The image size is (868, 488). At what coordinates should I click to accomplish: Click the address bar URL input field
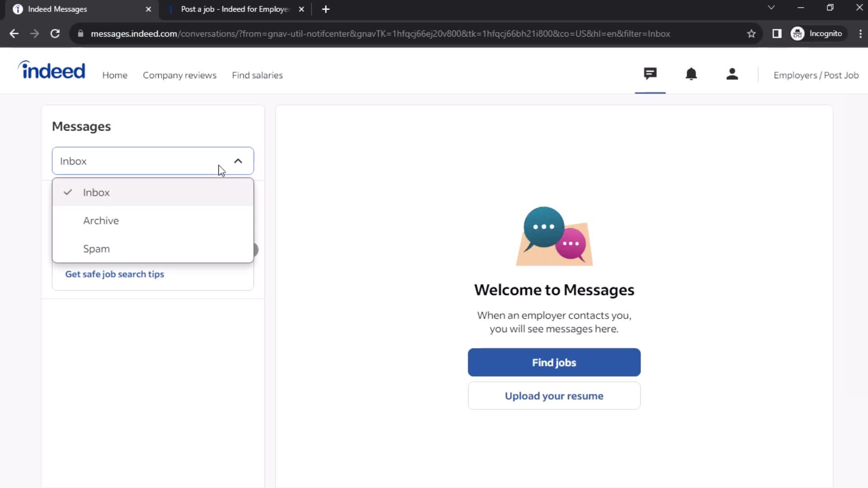pyautogui.click(x=382, y=33)
